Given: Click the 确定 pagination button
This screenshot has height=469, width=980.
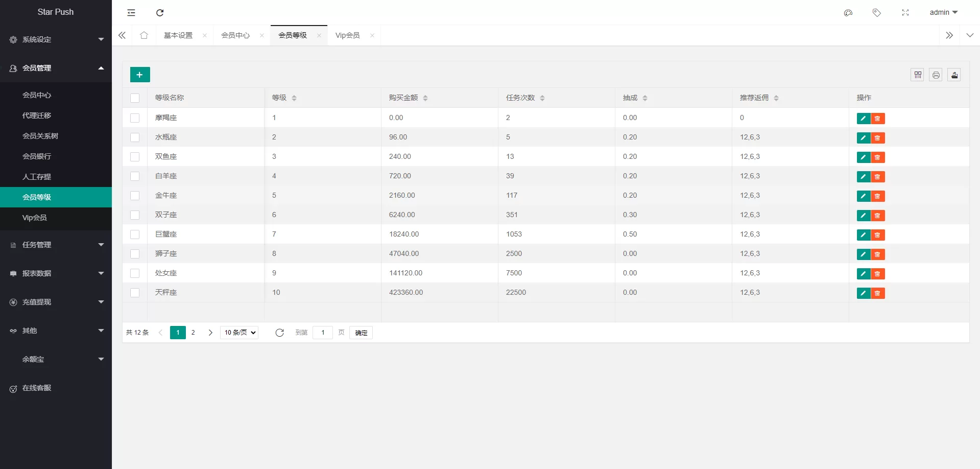Looking at the screenshot, I should (361, 333).
